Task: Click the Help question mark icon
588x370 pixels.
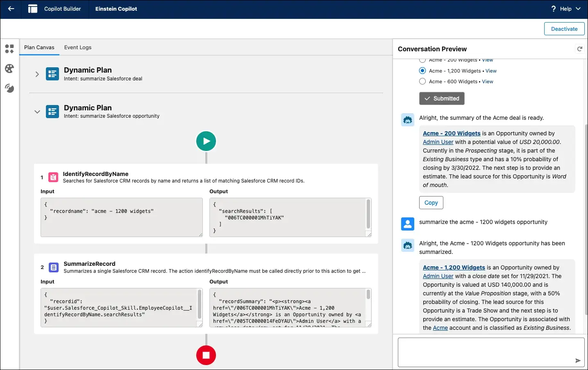Action: pos(554,9)
